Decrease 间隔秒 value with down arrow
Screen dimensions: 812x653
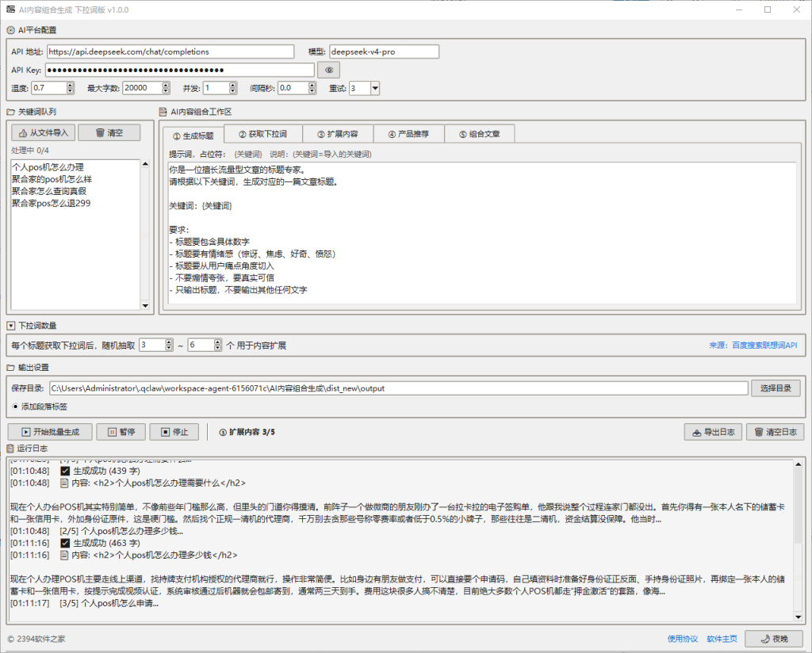click(312, 91)
